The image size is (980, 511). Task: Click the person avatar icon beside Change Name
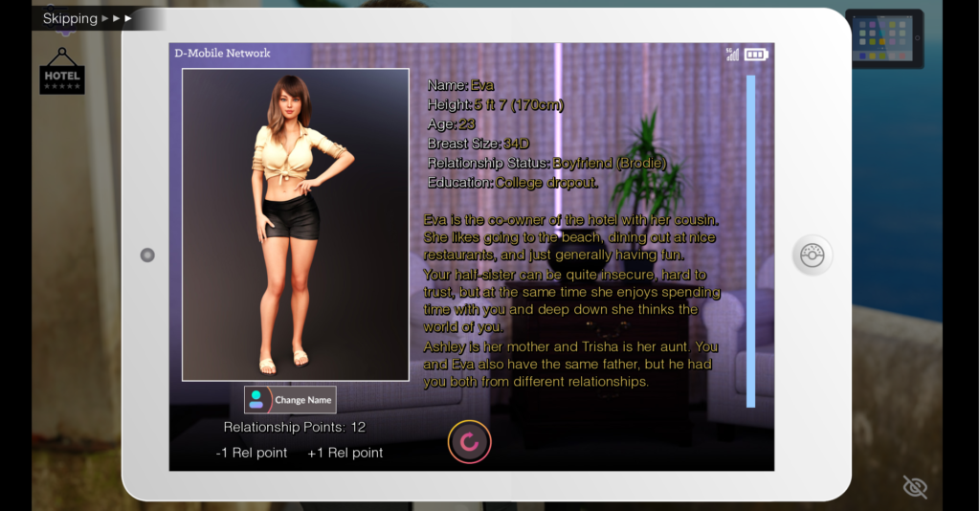[256, 400]
